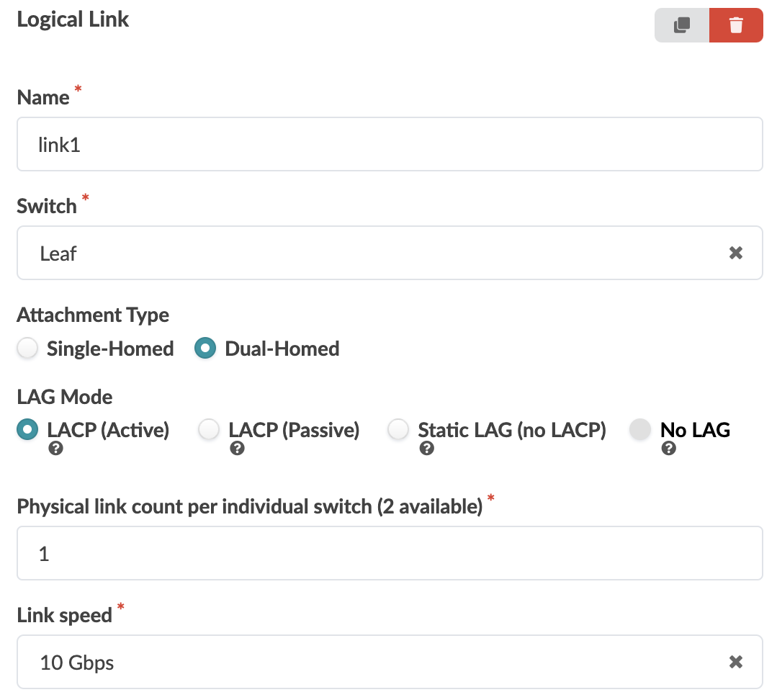The width and height of the screenshot is (777, 700).
Task: Delete the logical link with trash icon
Action: [x=735, y=25]
